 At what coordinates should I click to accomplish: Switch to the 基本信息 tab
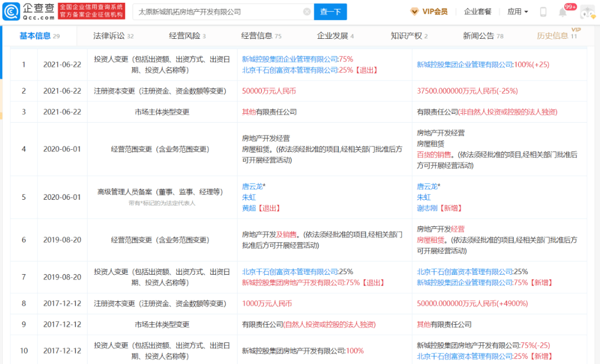coord(39,36)
